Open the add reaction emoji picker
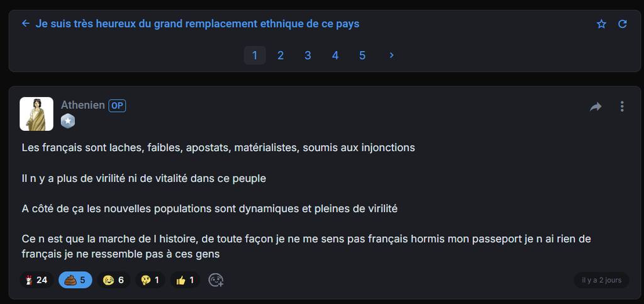 click(x=216, y=280)
